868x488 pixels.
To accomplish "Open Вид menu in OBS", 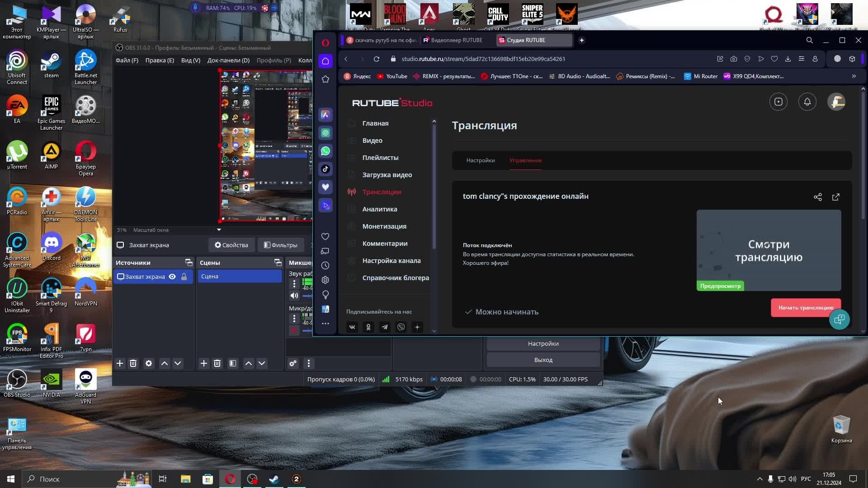I will pos(190,60).
